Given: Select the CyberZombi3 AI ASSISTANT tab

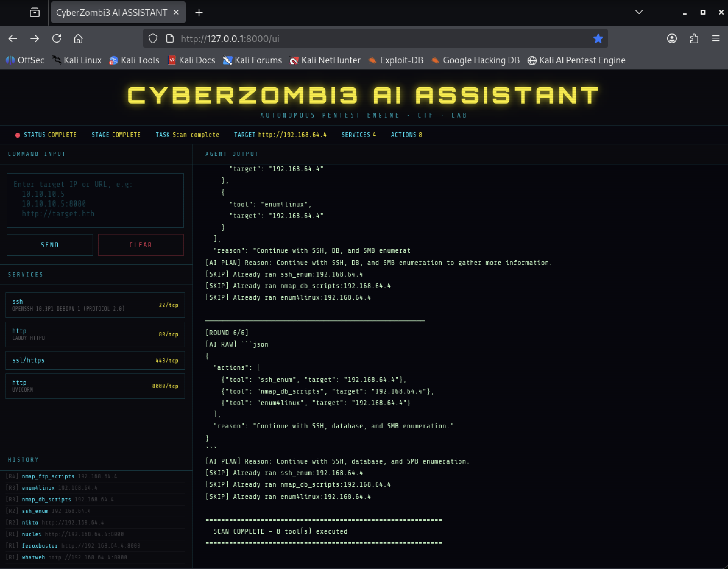Looking at the screenshot, I should tap(118, 12).
